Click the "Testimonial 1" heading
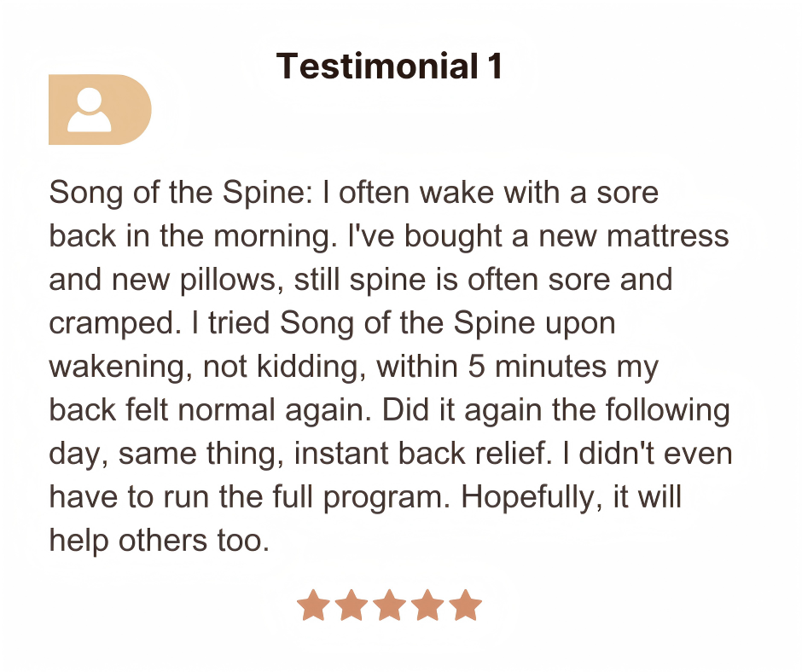This screenshot has height=672, width=802. coord(390,67)
